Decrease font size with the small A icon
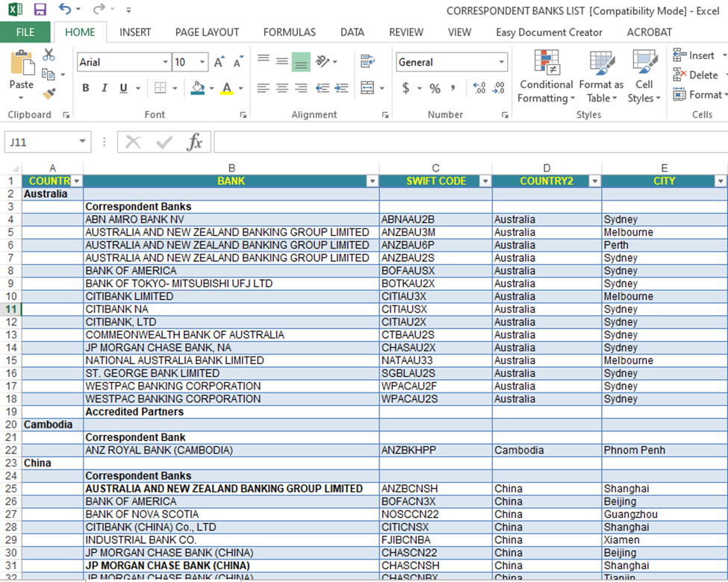728x582 pixels. coord(237,62)
